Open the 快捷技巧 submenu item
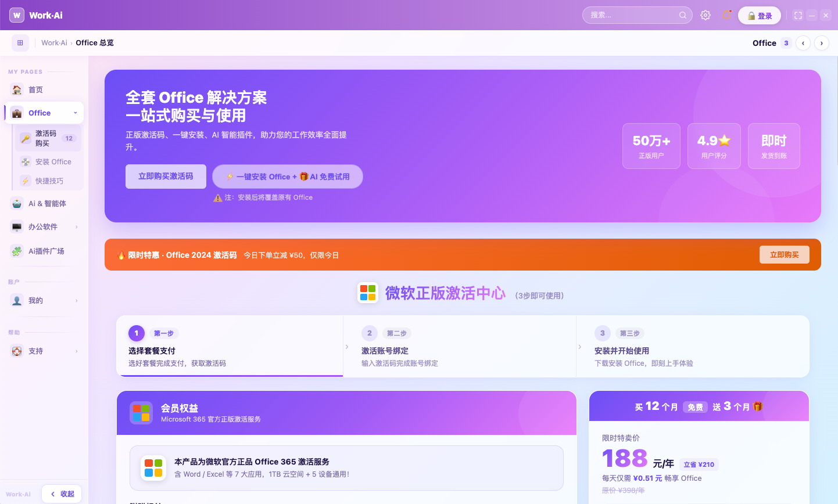 (x=49, y=181)
